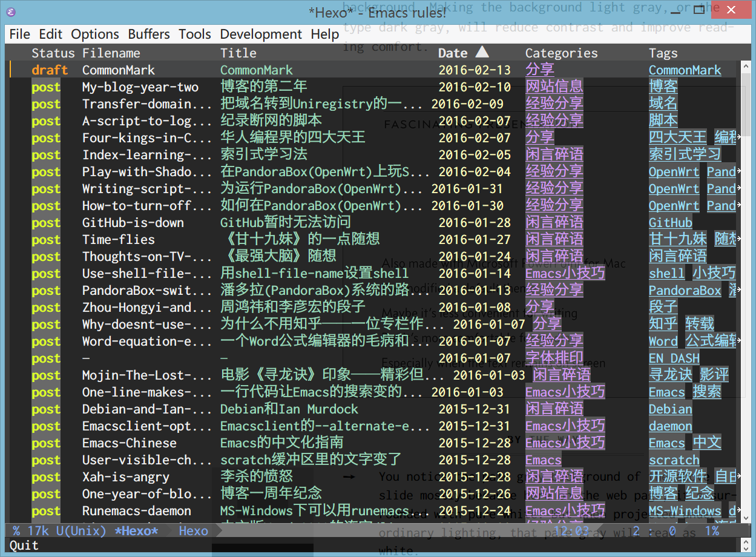Viewport: 756px width, 557px height.
Task: Open the 字体排印 category link
Action: [554, 358]
